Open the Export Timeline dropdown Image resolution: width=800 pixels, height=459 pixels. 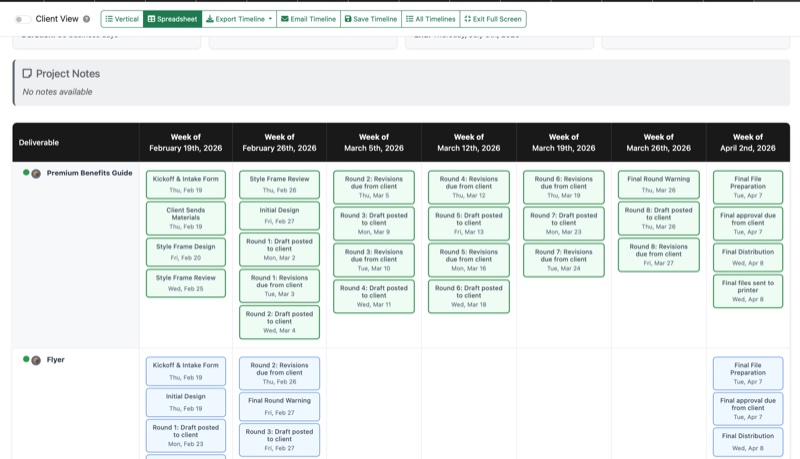pos(239,19)
